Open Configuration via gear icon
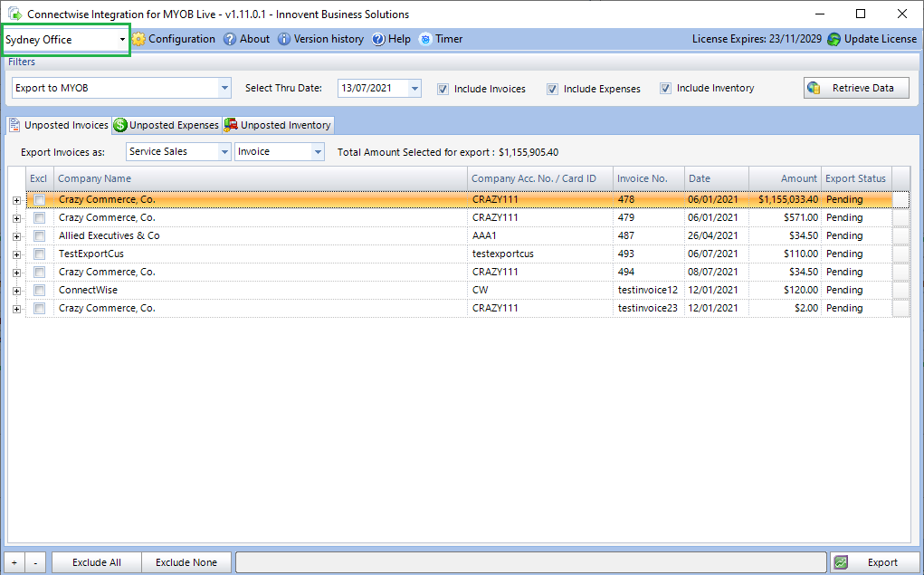Image resolution: width=924 pixels, height=575 pixels. point(138,40)
